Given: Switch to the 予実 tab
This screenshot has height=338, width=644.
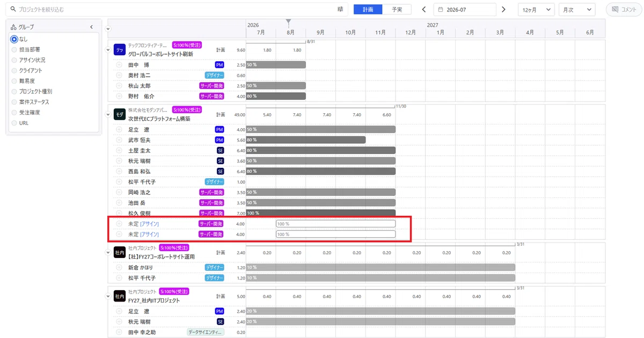Looking at the screenshot, I should pyautogui.click(x=397, y=10).
